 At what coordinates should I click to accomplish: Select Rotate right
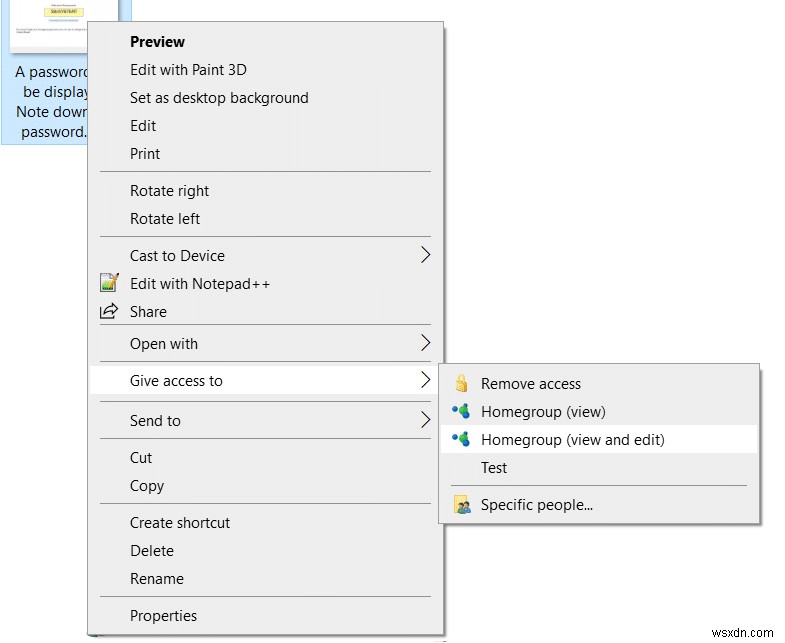coord(169,190)
